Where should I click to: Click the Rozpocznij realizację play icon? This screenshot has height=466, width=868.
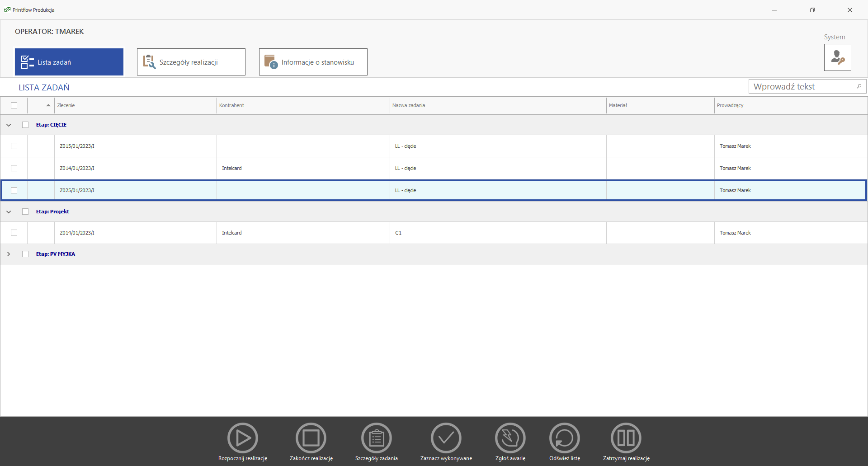click(x=243, y=438)
